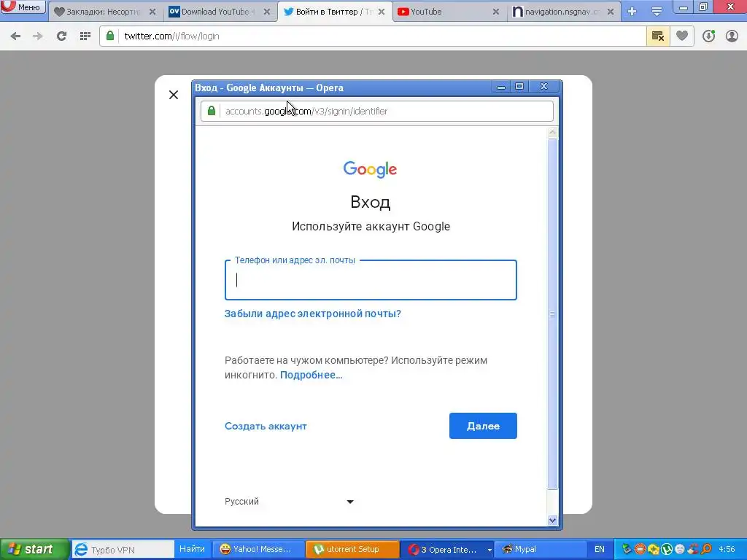Viewport: 747px width, 560px height.
Task: Close the Закладки tab
Action: pos(152,12)
